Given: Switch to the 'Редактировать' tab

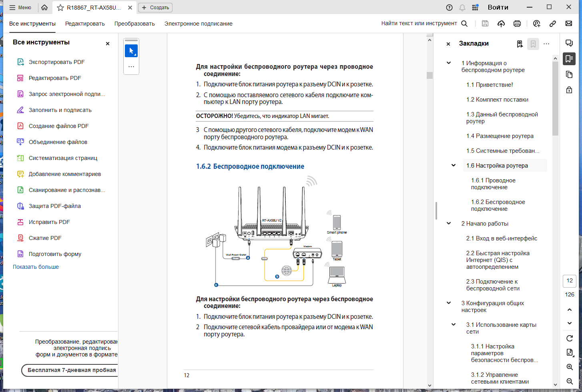Looking at the screenshot, I should pos(85,24).
